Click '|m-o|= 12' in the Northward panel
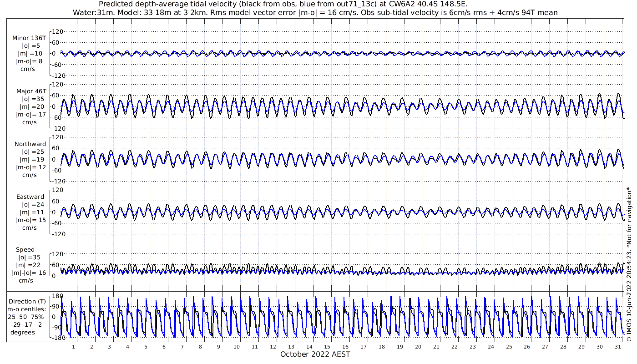This screenshot has width=637, height=364. click(30, 167)
